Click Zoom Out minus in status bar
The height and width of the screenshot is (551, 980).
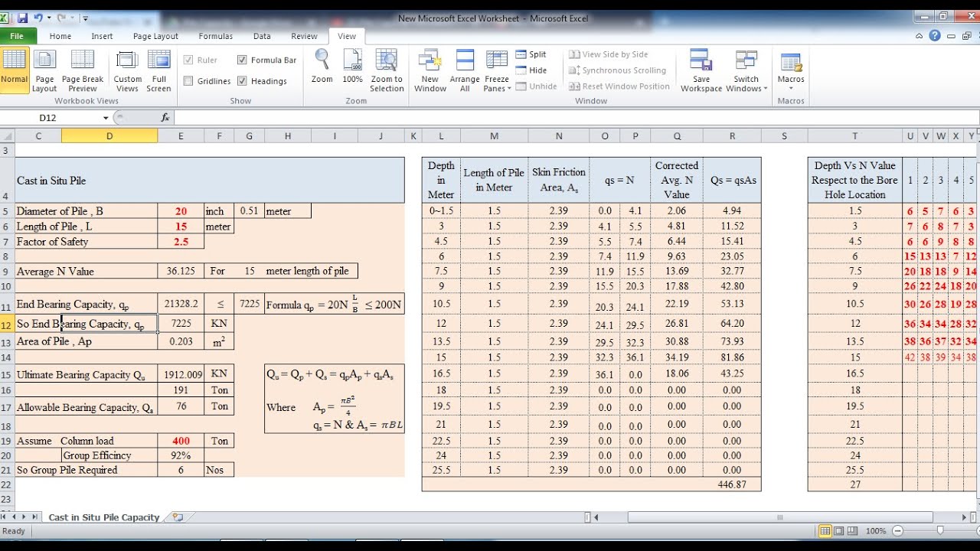point(897,530)
